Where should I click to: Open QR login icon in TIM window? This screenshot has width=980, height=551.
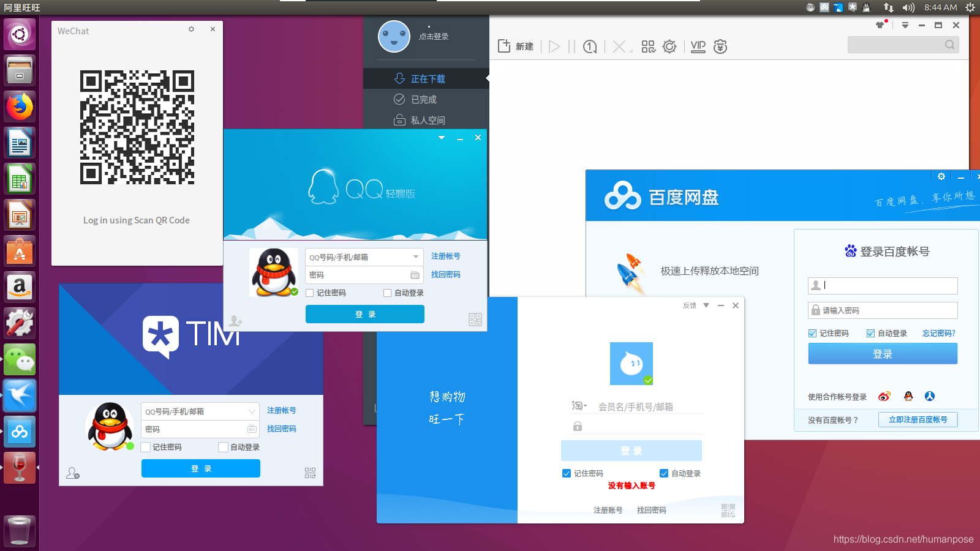(310, 472)
